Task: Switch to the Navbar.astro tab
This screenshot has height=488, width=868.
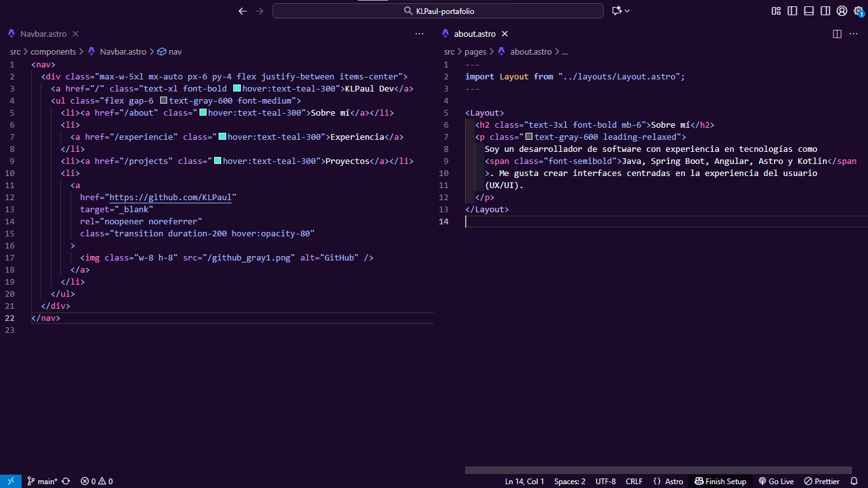Action: tap(41, 34)
